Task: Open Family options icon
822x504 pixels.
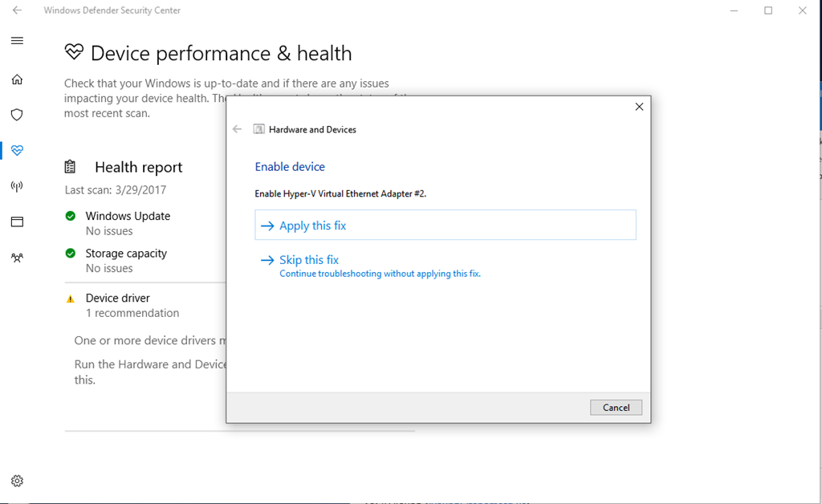Action: [17, 258]
